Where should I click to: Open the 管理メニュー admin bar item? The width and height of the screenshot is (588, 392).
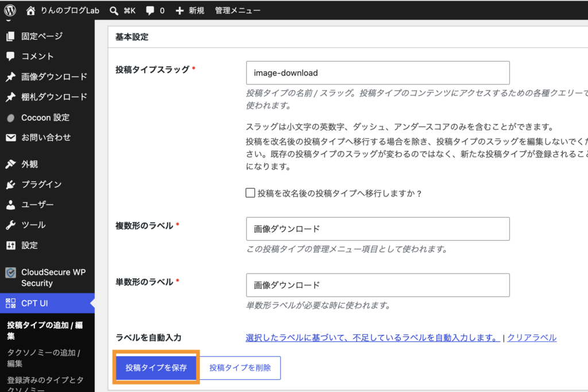(x=237, y=10)
